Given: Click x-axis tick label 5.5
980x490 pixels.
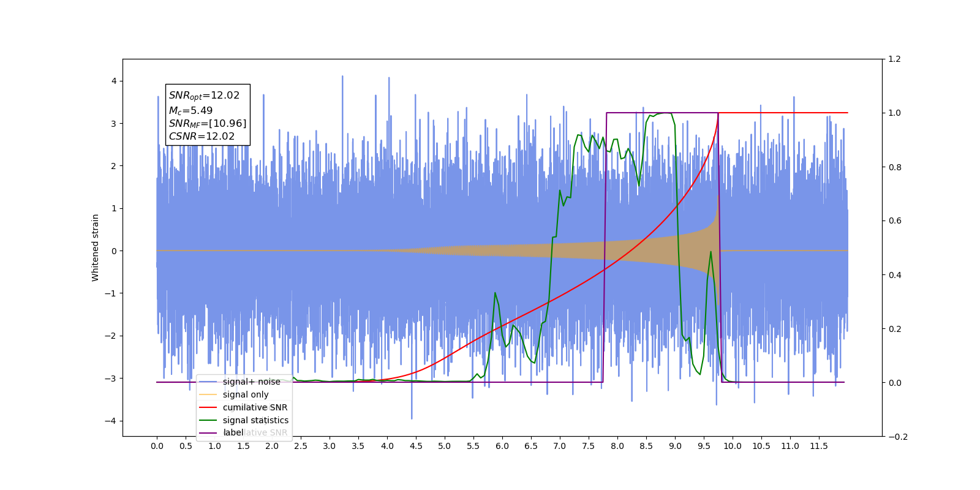Looking at the screenshot, I should tap(473, 446).
